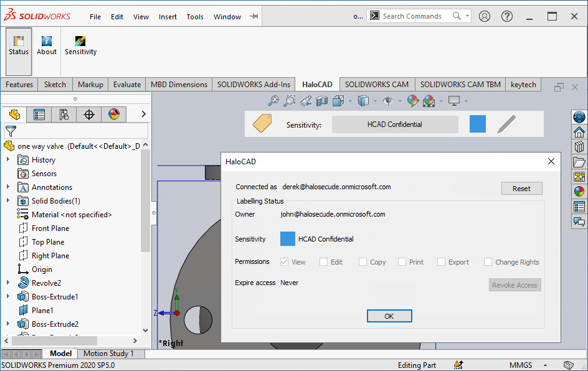Screen dimensions: 588x371
Task: Activate the Zoom to Area tool
Action: point(290,100)
